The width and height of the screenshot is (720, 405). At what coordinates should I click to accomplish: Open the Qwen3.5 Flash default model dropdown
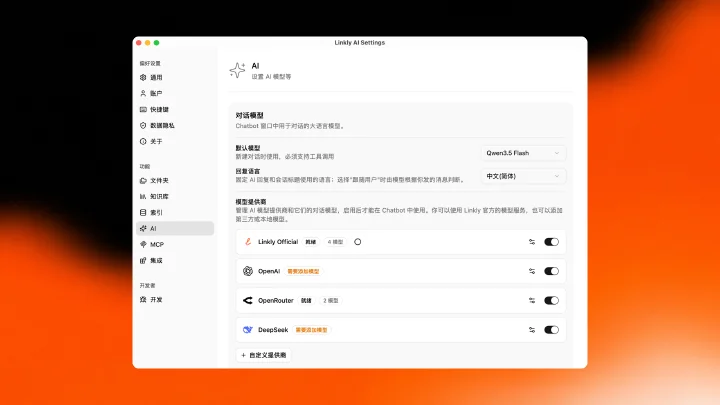523,153
